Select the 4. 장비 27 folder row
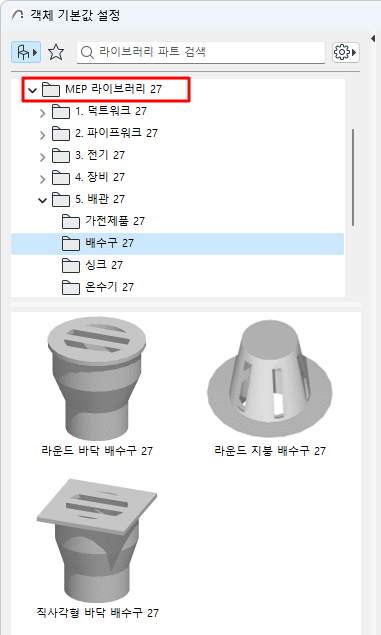 [177, 177]
